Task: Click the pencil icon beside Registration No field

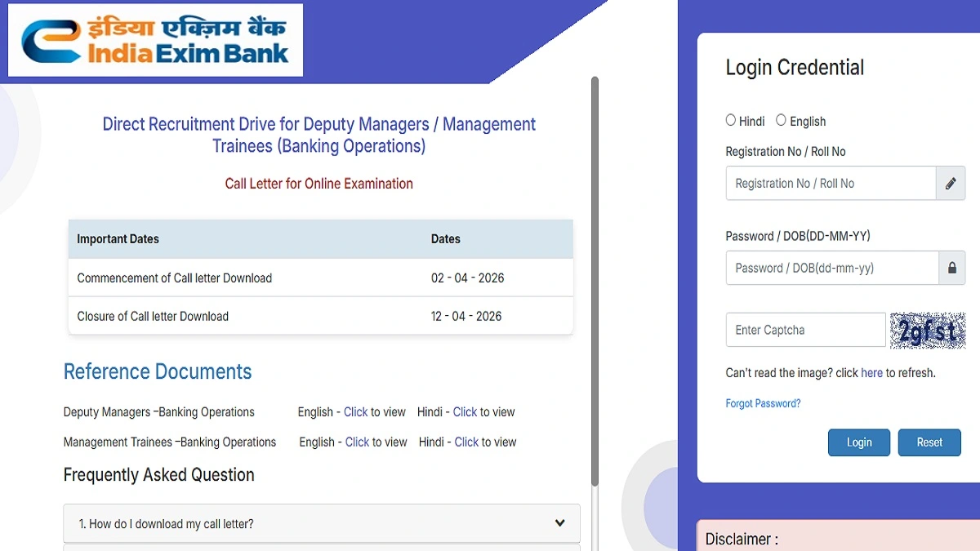Action: click(x=951, y=183)
